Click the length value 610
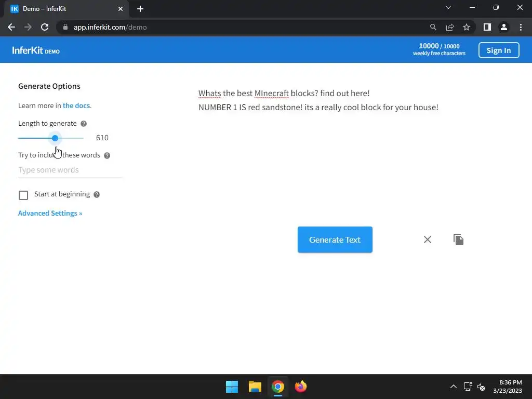 tap(102, 138)
